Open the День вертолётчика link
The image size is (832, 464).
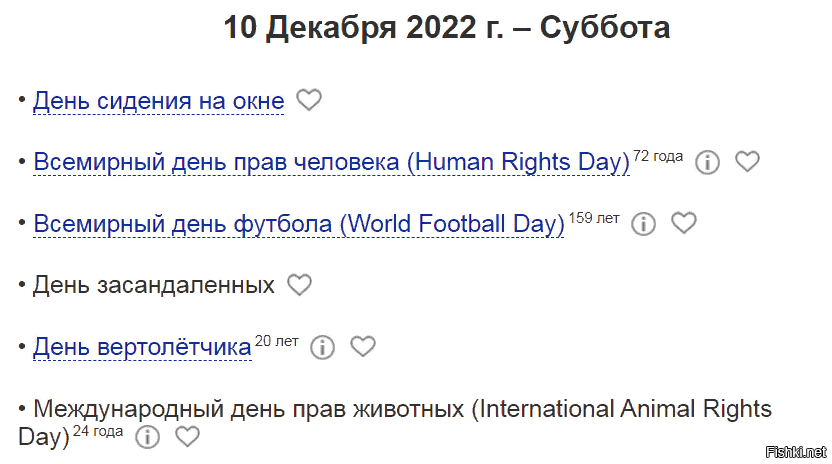[x=142, y=347]
